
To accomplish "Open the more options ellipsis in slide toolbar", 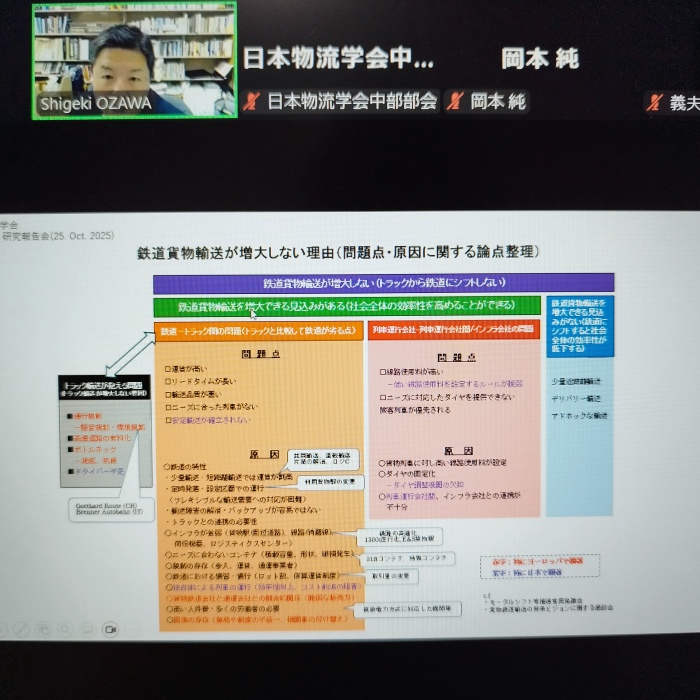I will [x=133, y=629].
